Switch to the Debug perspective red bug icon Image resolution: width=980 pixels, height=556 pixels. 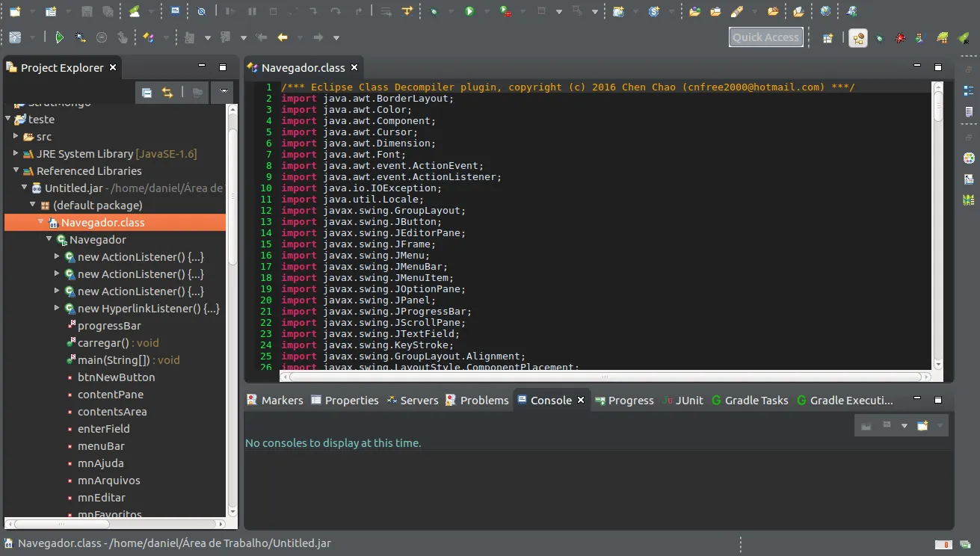pyautogui.click(x=900, y=37)
